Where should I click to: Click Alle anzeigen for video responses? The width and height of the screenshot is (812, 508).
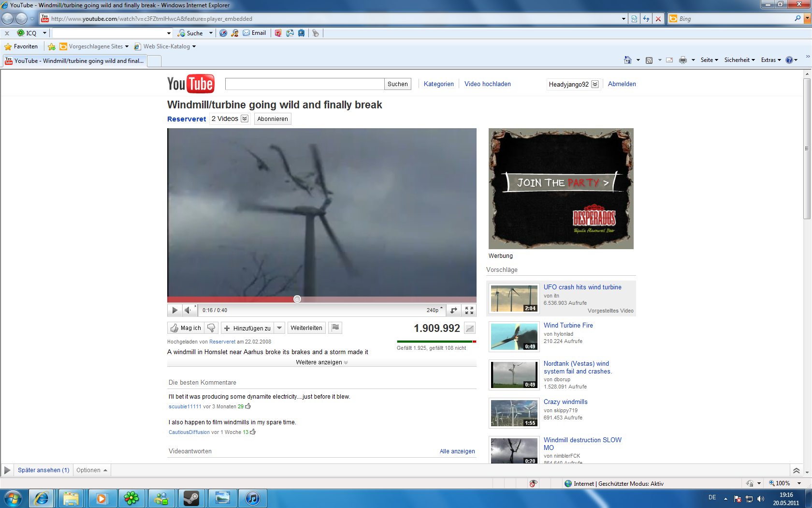tap(457, 451)
